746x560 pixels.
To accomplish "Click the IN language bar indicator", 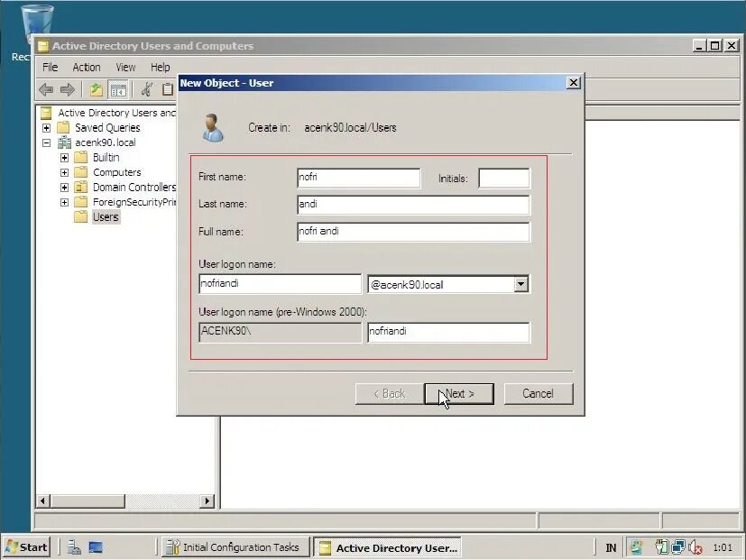I will (x=611, y=547).
